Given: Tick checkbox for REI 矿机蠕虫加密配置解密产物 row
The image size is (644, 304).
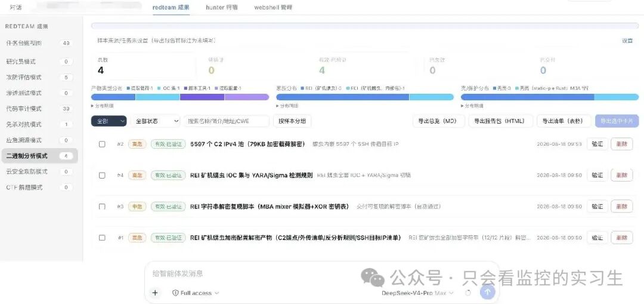Looking at the screenshot, I should click(102, 238).
